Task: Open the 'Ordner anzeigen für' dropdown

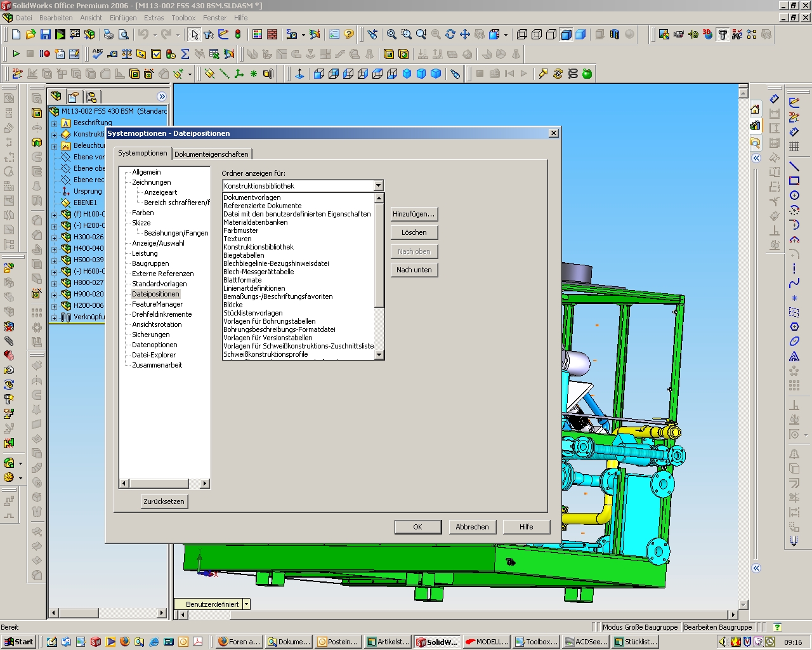Action: click(378, 186)
